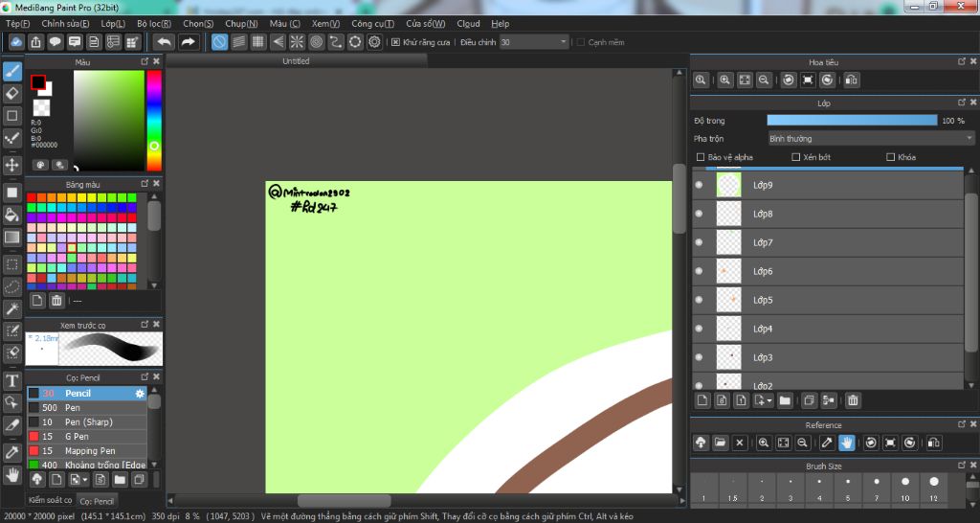Select the Gradient tool

coord(11,238)
